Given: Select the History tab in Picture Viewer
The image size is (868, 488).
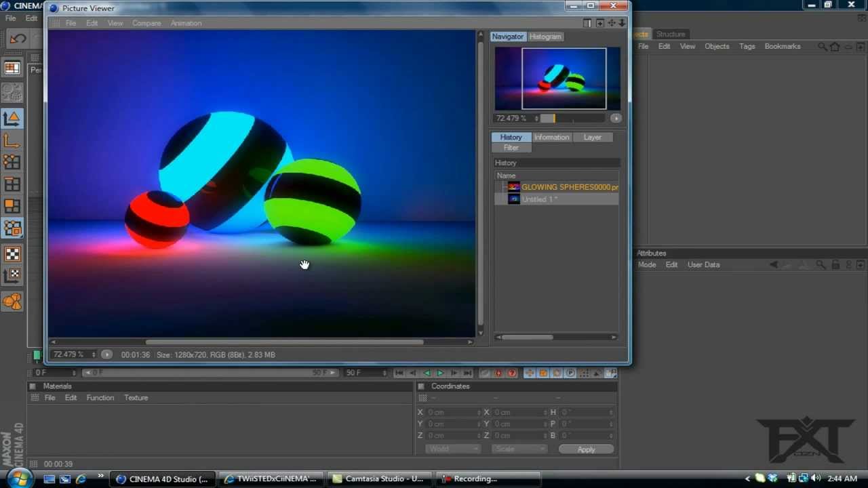Looking at the screenshot, I should [x=511, y=137].
